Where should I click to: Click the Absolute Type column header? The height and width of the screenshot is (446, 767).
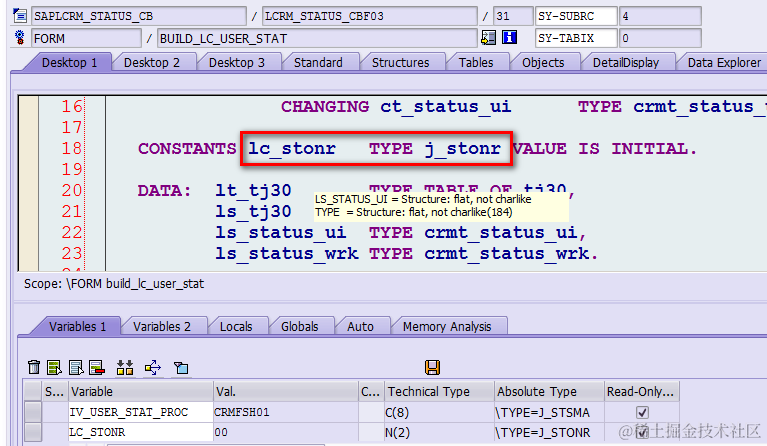point(549,391)
